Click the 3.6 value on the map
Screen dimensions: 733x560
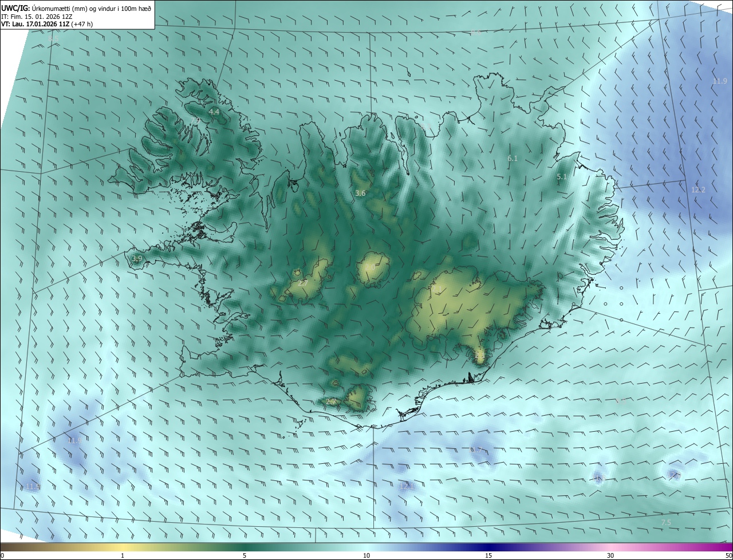point(360,194)
